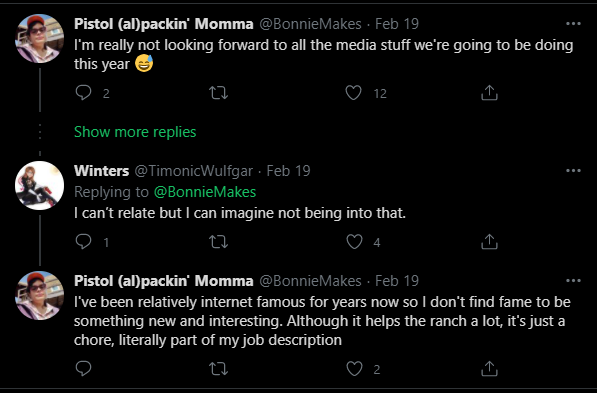Reply to the internet famous tweet

(x=83, y=368)
